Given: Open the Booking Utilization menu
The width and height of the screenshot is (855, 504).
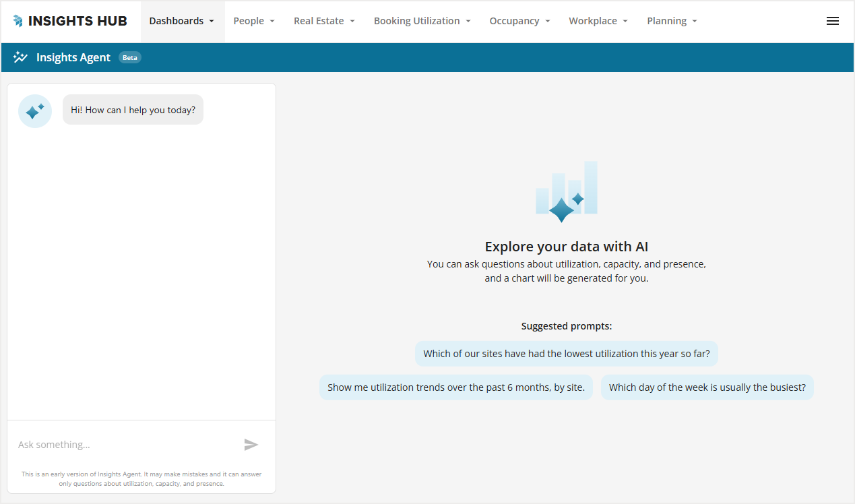Looking at the screenshot, I should click(422, 21).
